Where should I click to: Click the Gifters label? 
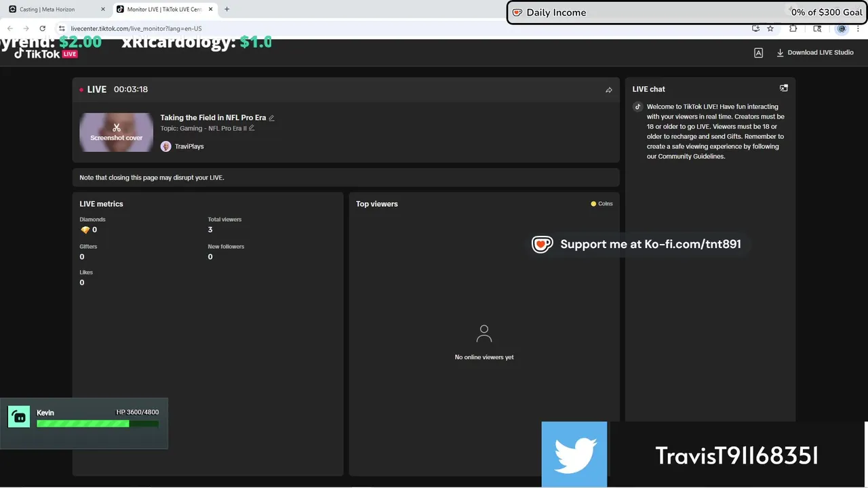[x=88, y=247]
